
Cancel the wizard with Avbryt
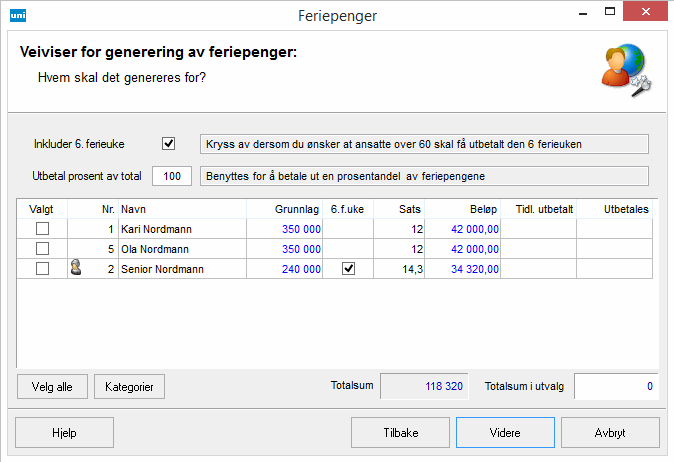click(x=610, y=433)
